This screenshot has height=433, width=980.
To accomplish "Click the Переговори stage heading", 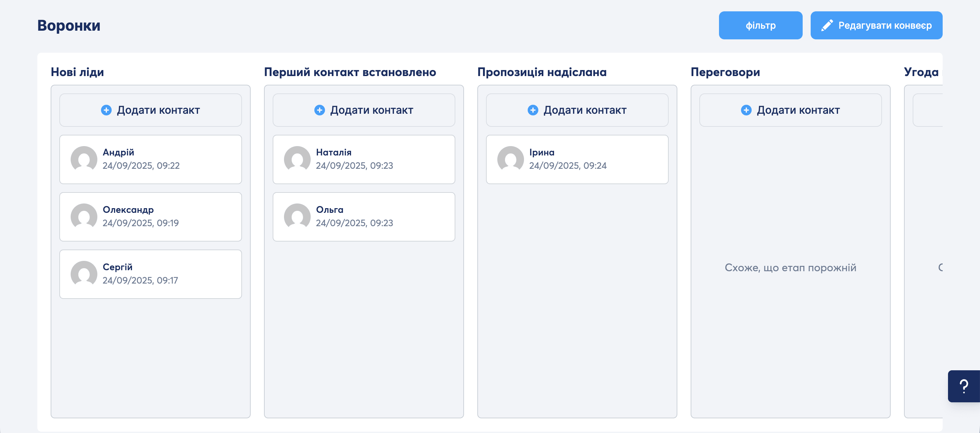I will click(725, 72).
